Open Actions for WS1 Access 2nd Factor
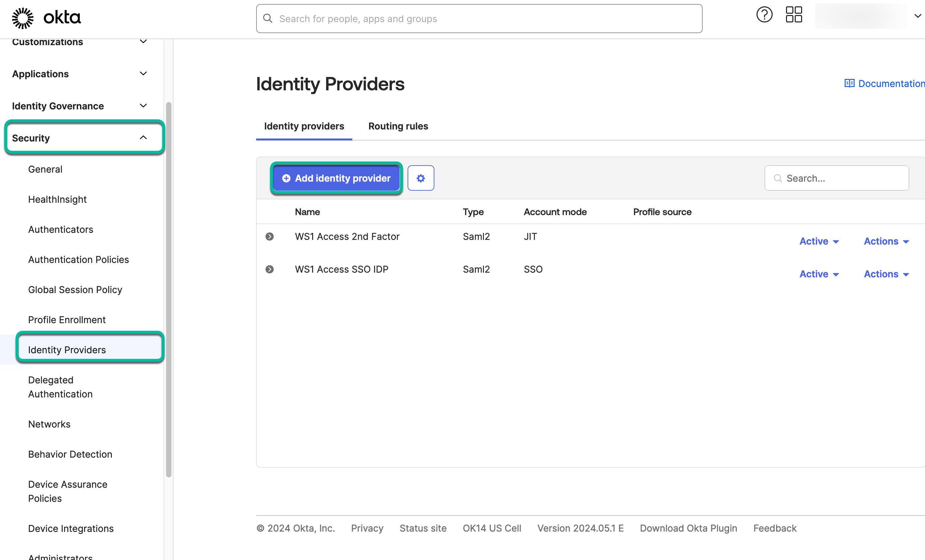 click(x=885, y=241)
